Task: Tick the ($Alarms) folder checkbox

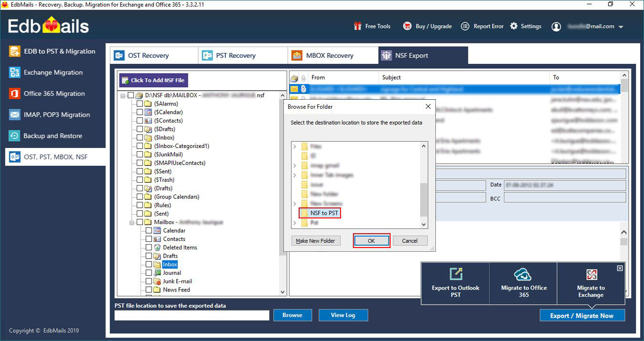Action: click(x=140, y=103)
